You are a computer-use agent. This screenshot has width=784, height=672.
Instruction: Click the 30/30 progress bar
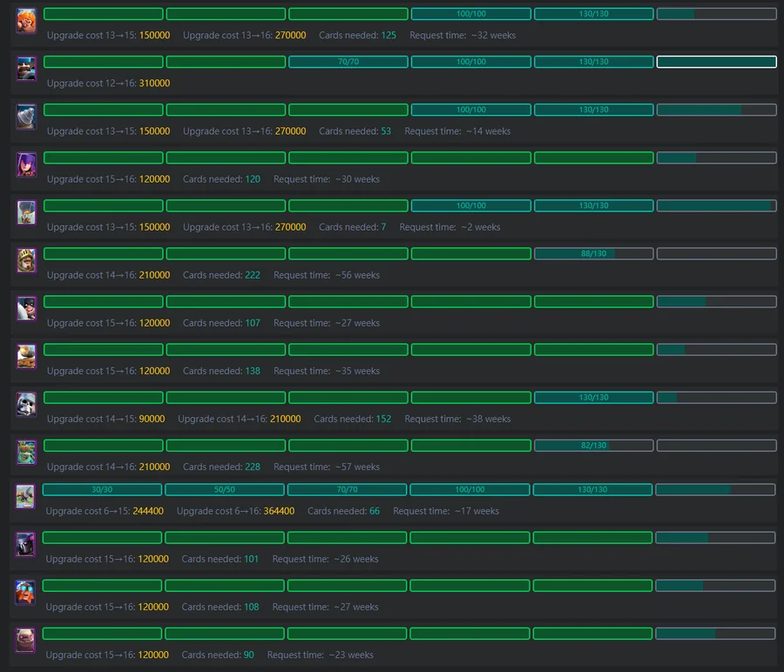(102, 489)
